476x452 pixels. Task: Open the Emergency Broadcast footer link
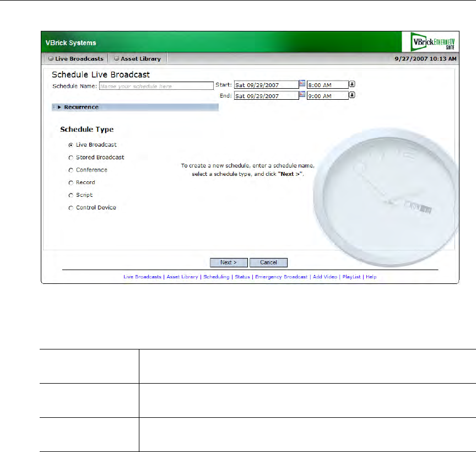tap(281, 277)
